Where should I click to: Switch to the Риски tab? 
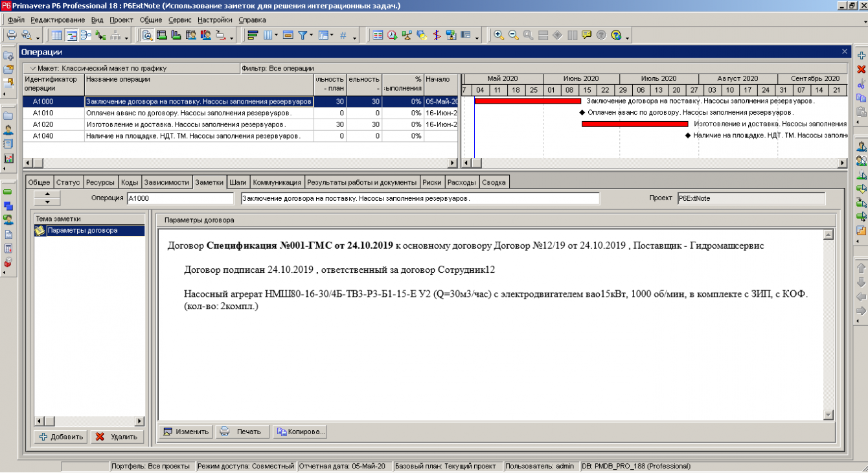coord(431,182)
